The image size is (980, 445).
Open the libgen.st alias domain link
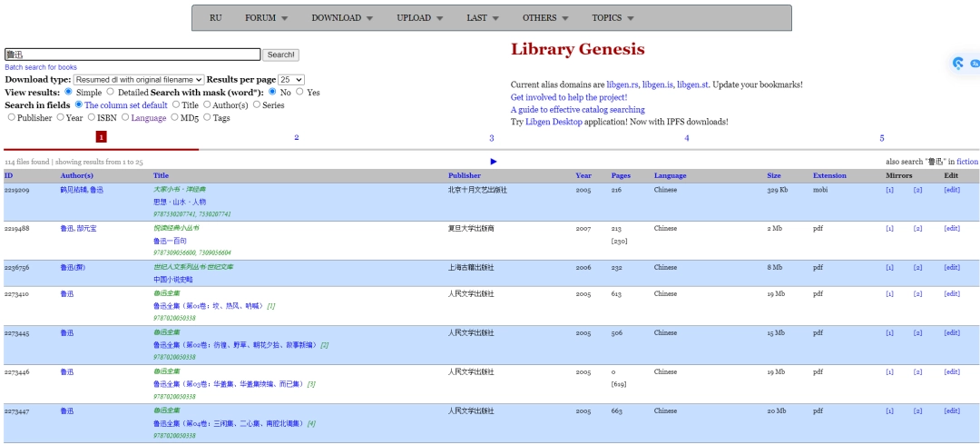[x=692, y=84]
